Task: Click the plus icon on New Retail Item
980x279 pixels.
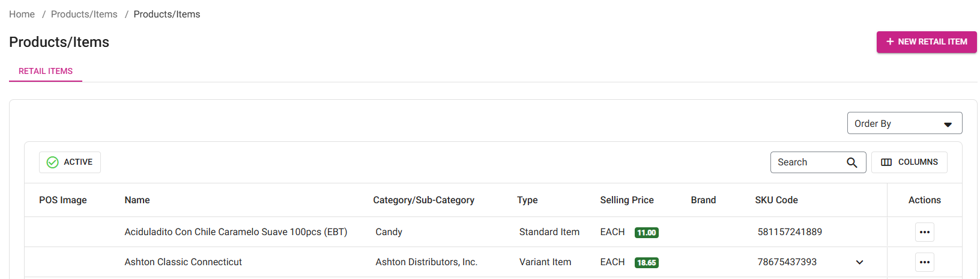Action: pos(890,41)
